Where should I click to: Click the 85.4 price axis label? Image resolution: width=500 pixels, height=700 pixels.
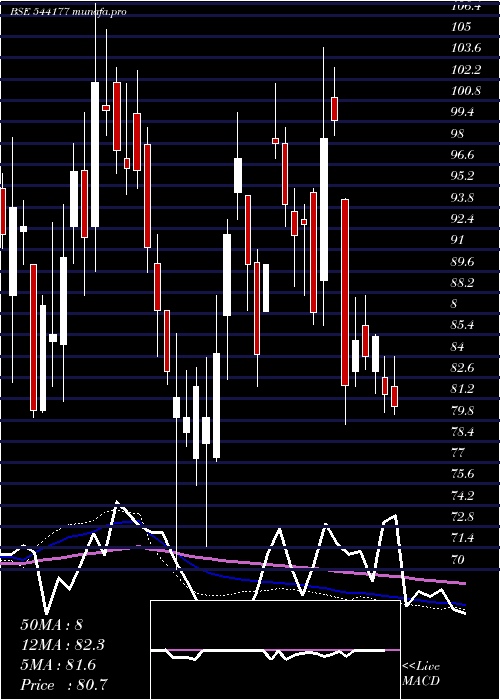click(x=462, y=325)
